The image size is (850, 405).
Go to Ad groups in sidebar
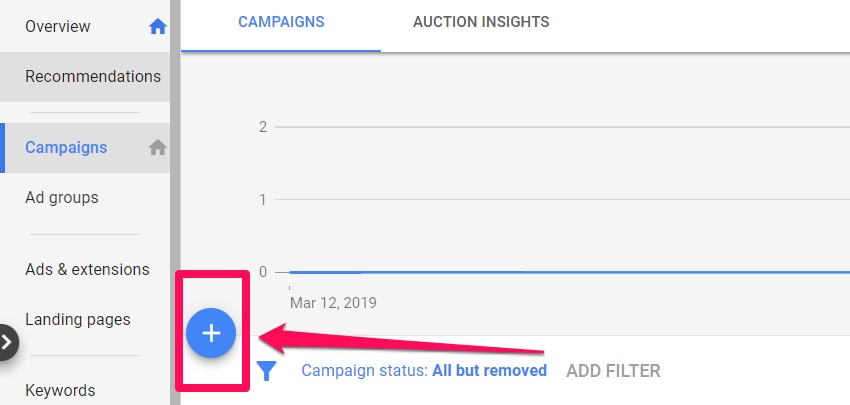pos(62,198)
